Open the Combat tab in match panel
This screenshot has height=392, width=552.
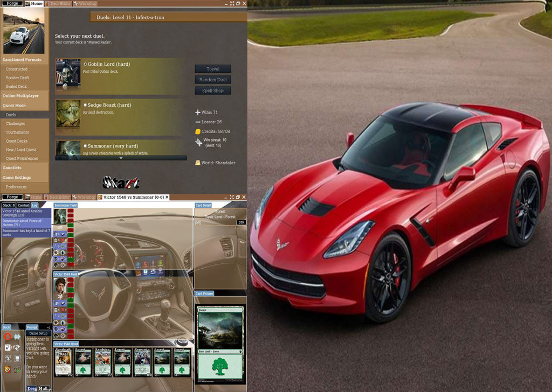click(23, 205)
